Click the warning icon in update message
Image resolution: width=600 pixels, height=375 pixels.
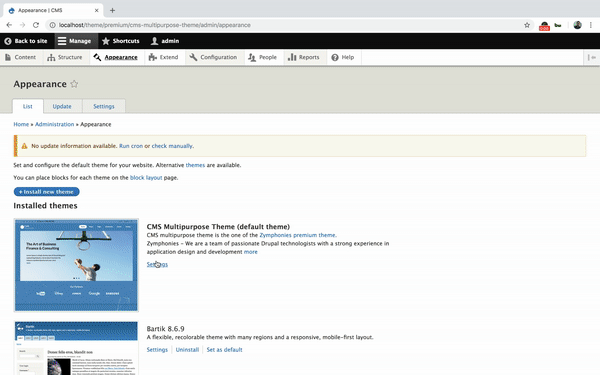tap(24, 146)
